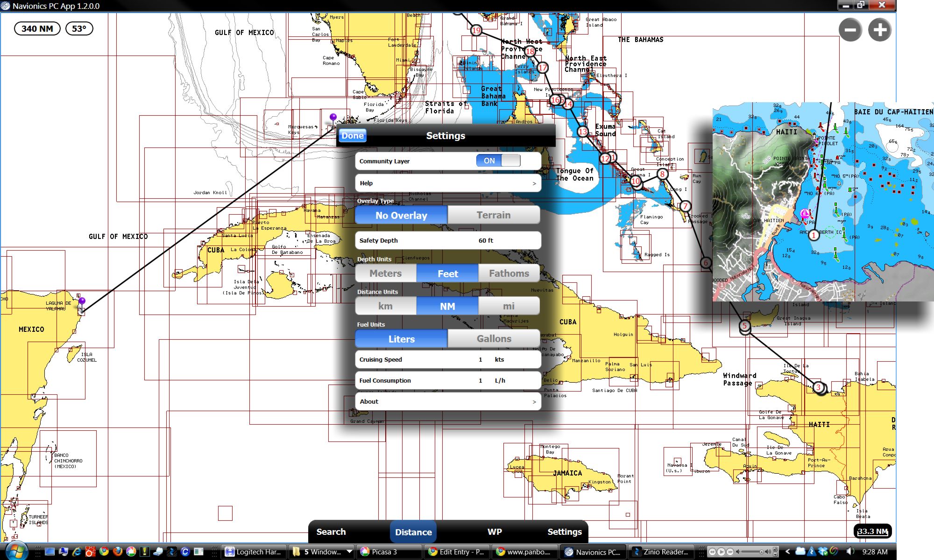Screen dimensions: 934x560
Task: Switch to Edit Entry Chrome window
Action: coord(457,552)
